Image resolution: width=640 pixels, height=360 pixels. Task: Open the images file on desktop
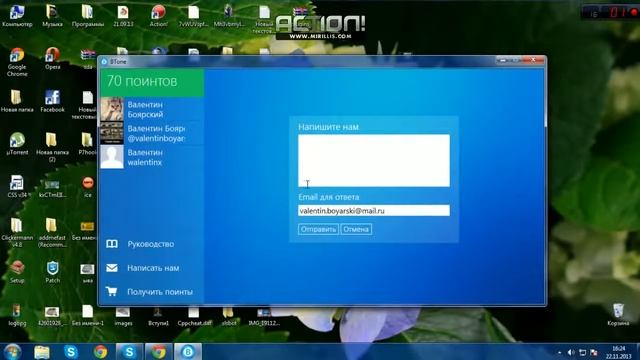click(x=123, y=315)
